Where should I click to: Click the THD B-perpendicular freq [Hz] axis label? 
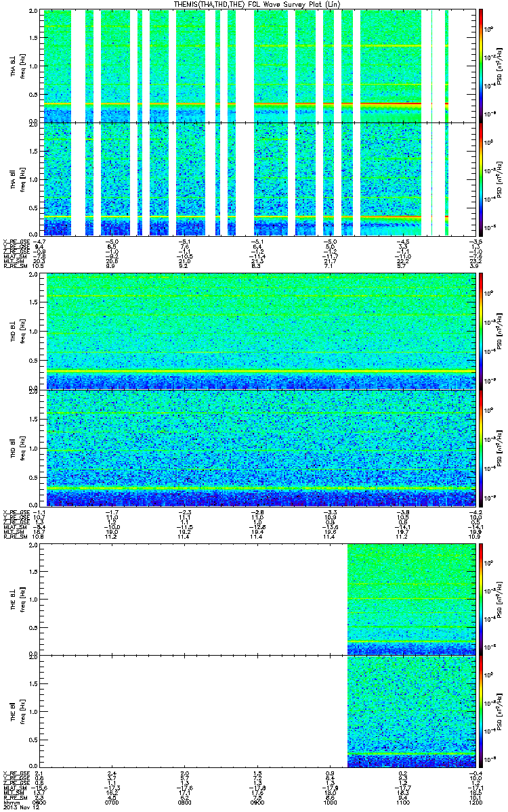pyautogui.click(x=24, y=331)
